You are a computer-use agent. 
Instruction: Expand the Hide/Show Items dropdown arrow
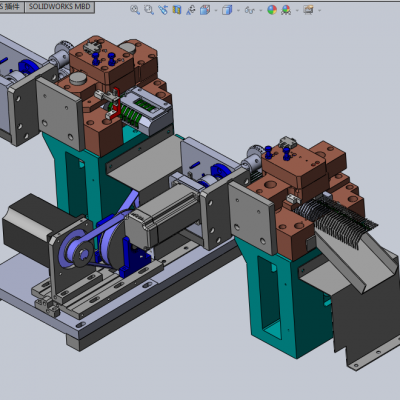coord(261,10)
